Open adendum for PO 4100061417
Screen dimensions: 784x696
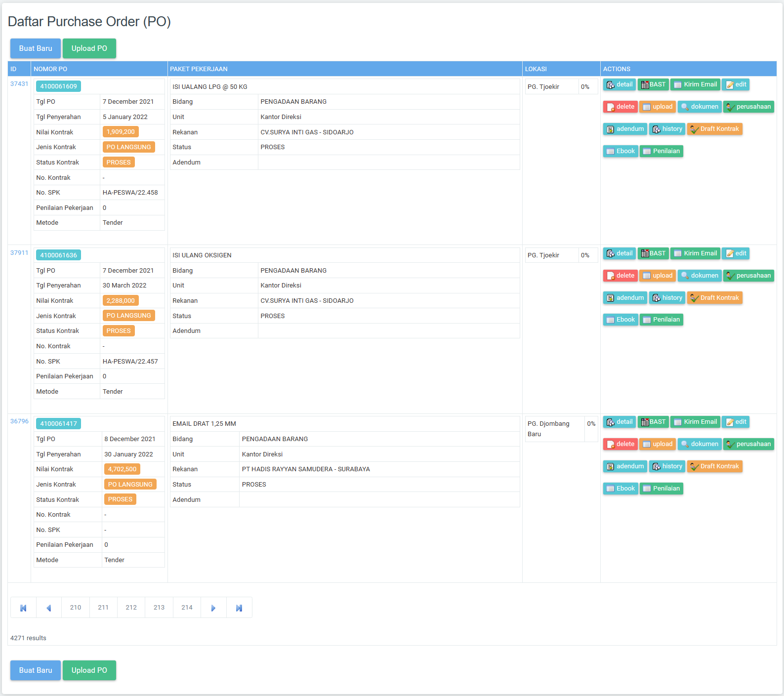pos(625,466)
